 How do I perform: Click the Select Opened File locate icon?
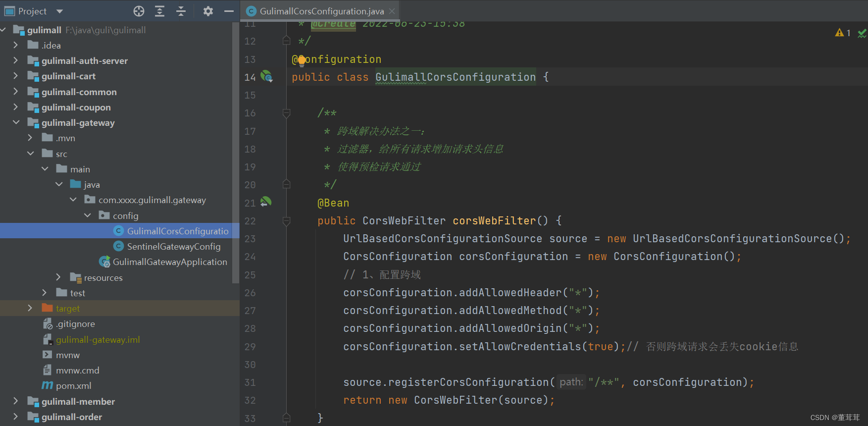[139, 11]
